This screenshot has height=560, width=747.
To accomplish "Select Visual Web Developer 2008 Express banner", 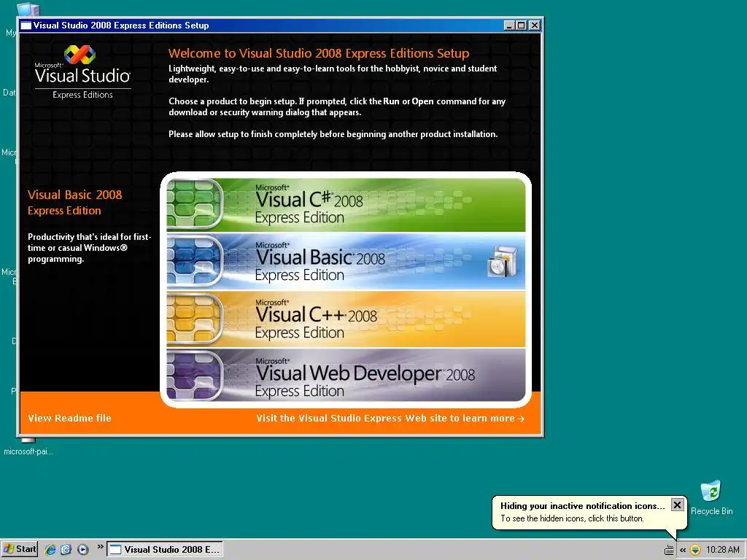I will click(346, 376).
